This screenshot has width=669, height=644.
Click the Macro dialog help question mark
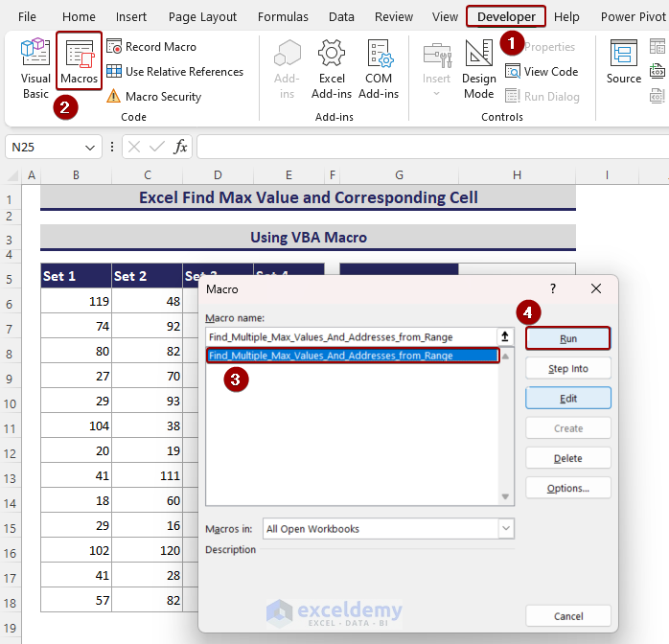pos(553,288)
